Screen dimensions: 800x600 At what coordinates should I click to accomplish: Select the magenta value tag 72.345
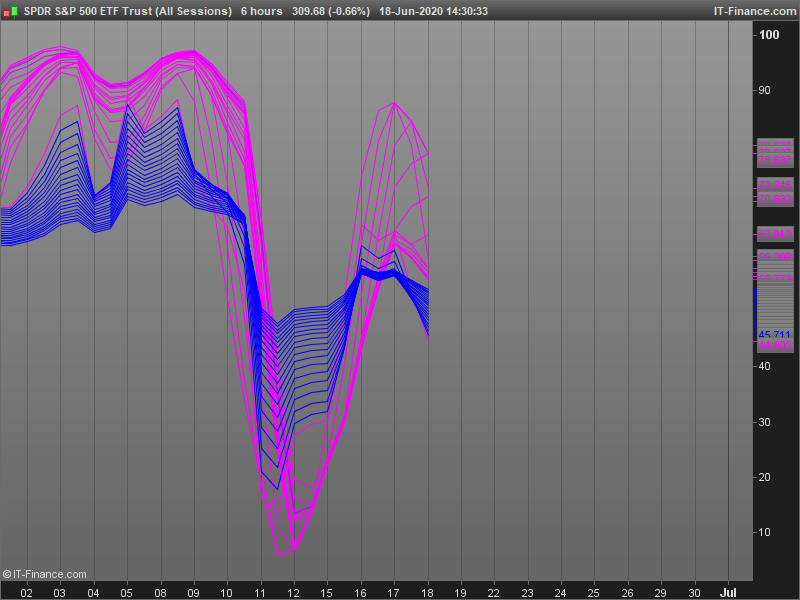pyautogui.click(x=775, y=185)
